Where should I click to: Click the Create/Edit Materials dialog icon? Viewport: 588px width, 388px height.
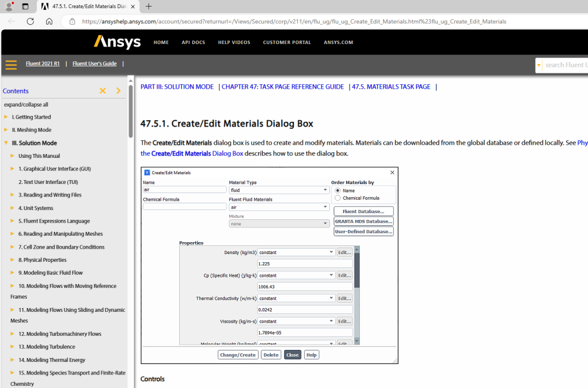147,173
